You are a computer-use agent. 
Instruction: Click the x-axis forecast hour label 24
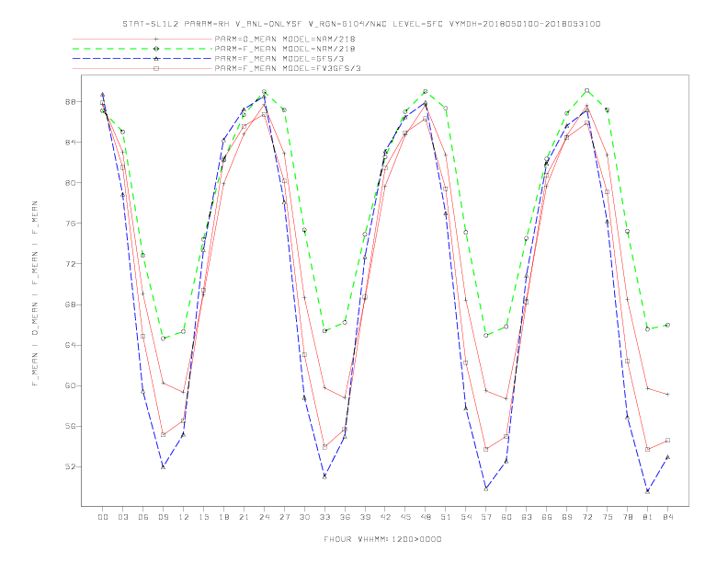click(264, 517)
